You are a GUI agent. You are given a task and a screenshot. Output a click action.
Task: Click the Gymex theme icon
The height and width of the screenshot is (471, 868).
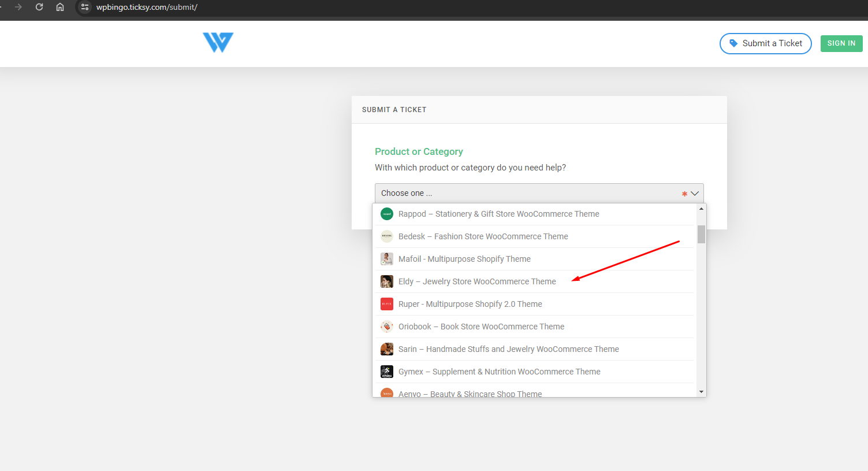click(x=387, y=372)
